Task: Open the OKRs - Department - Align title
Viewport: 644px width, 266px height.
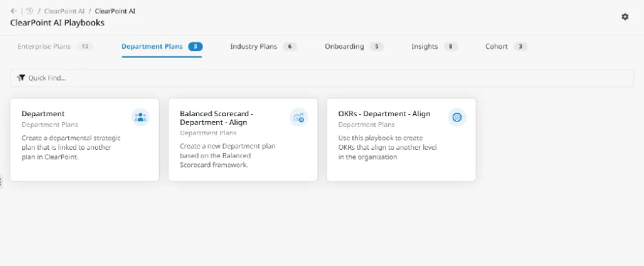Action: (384, 113)
